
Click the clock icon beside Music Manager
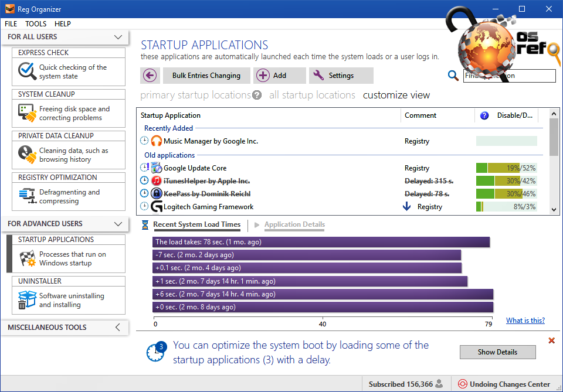144,141
